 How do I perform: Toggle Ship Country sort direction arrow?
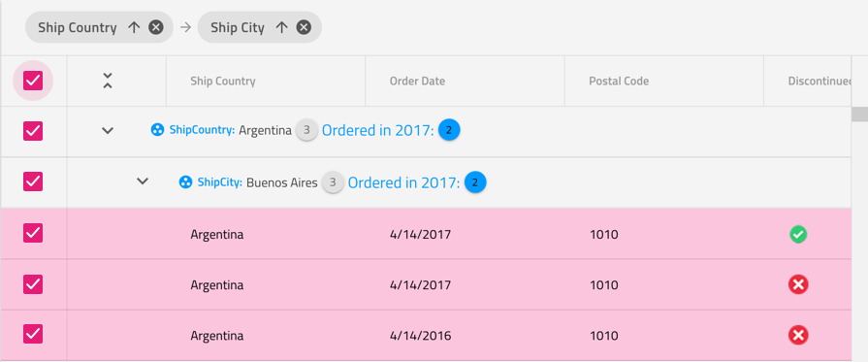pyautogui.click(x=134, y=27)
